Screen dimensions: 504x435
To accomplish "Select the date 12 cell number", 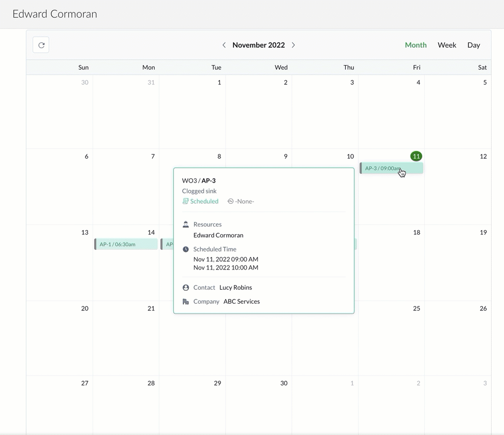I will [x=483, y=156].
